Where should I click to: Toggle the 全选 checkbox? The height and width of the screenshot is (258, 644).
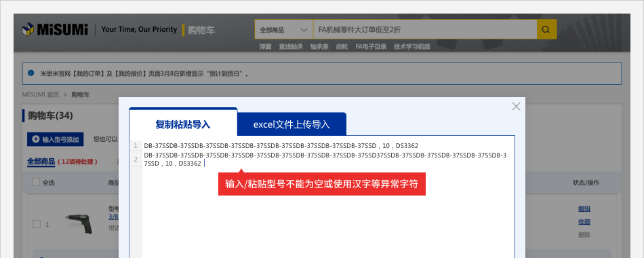point(36,182)
